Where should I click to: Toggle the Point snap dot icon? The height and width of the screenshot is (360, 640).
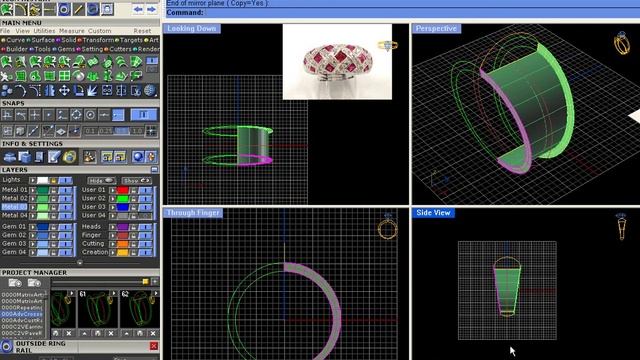coord(49,115)
